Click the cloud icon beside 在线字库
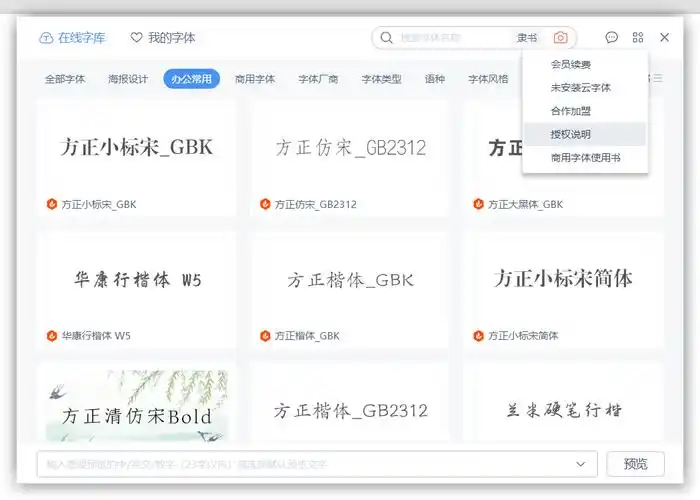700x500 pixels. (46, 38)
